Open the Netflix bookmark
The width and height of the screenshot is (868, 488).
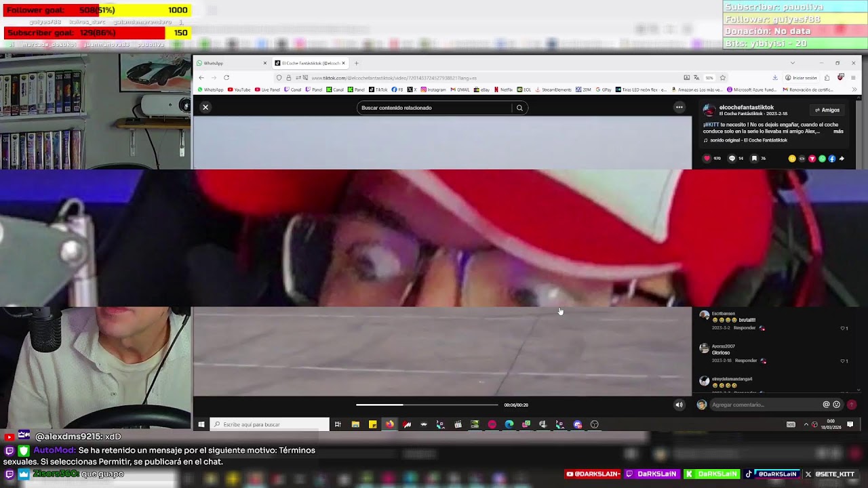503,89
